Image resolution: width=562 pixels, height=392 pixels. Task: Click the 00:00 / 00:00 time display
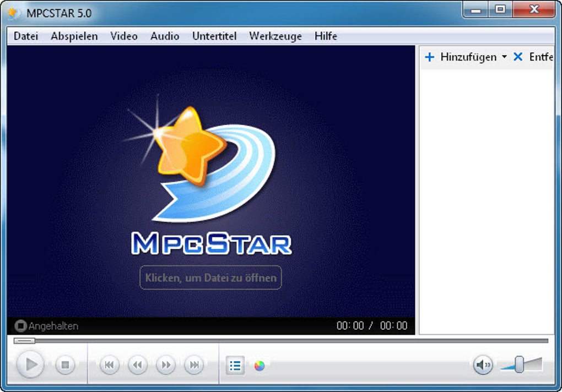pos(372,325)
